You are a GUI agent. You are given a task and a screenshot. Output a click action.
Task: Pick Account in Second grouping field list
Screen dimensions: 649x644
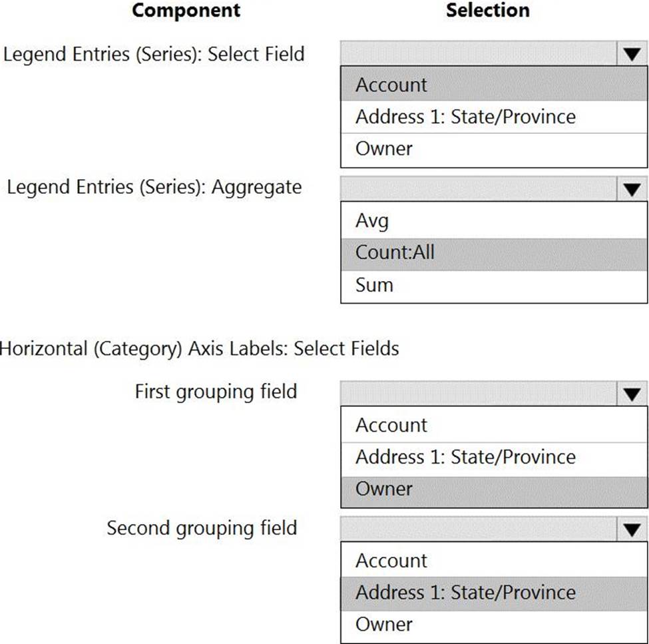click(493, 561)
